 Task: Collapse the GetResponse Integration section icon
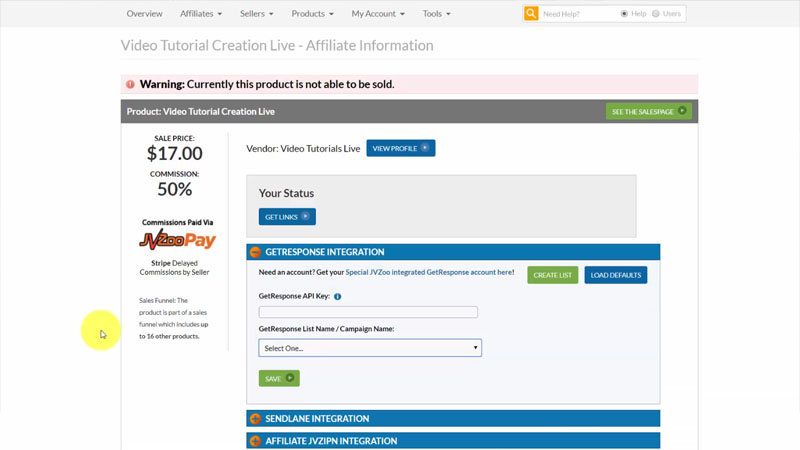(x=255, y=252)
